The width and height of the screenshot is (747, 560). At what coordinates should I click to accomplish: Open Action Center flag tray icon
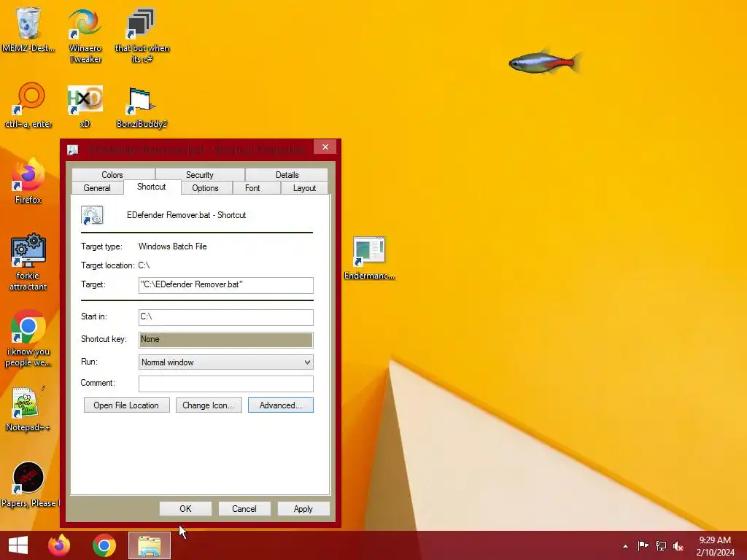click(x=643, y=545)
